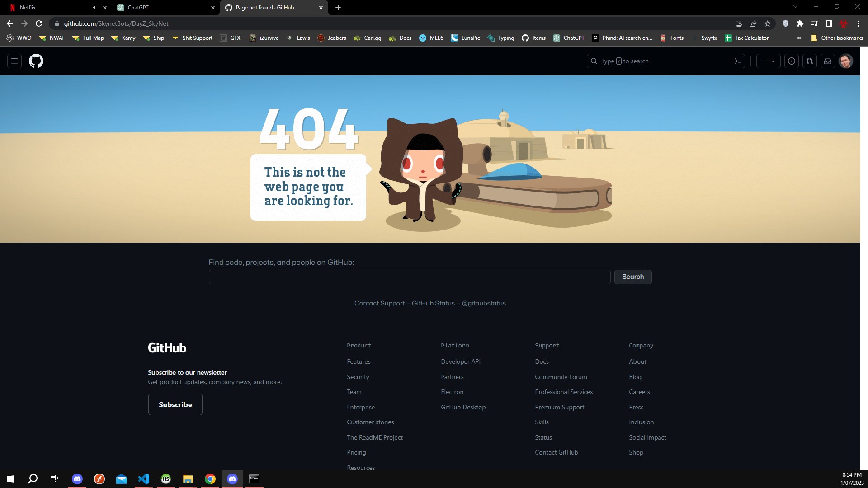
Task: Open the LunaPic bookmark
Action: point(465,38)
